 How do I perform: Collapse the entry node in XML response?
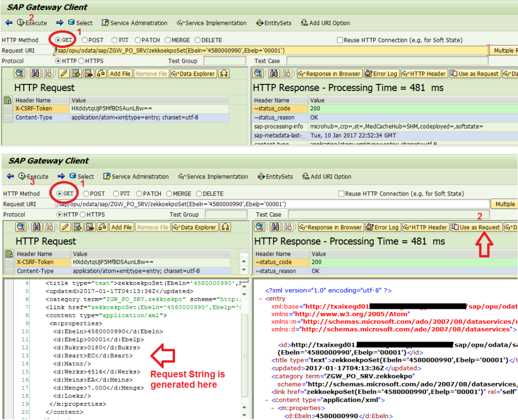[x=261, y=299]
